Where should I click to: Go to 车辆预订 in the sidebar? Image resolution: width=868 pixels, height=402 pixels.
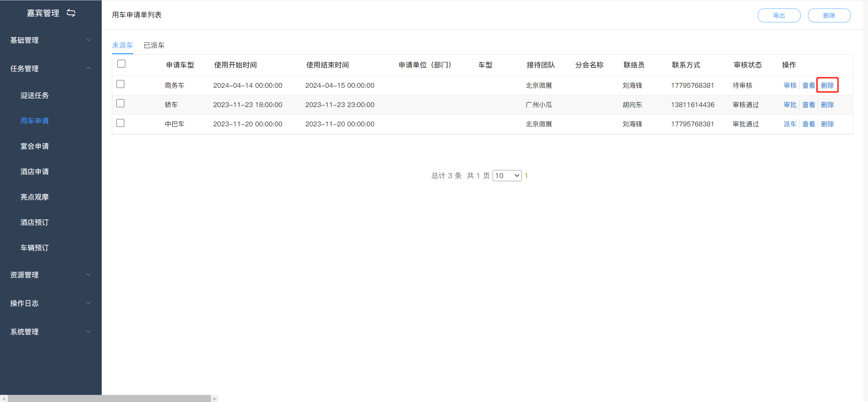coord(35,248)
